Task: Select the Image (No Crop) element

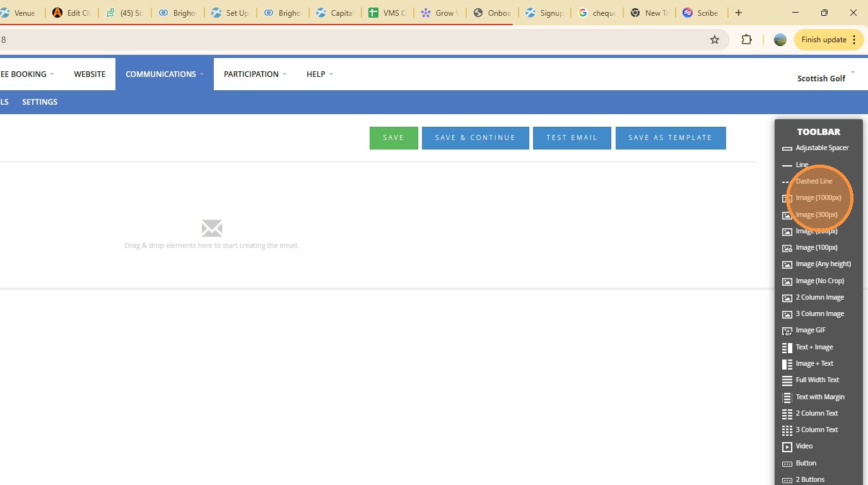Action: (x=813, y=281)
